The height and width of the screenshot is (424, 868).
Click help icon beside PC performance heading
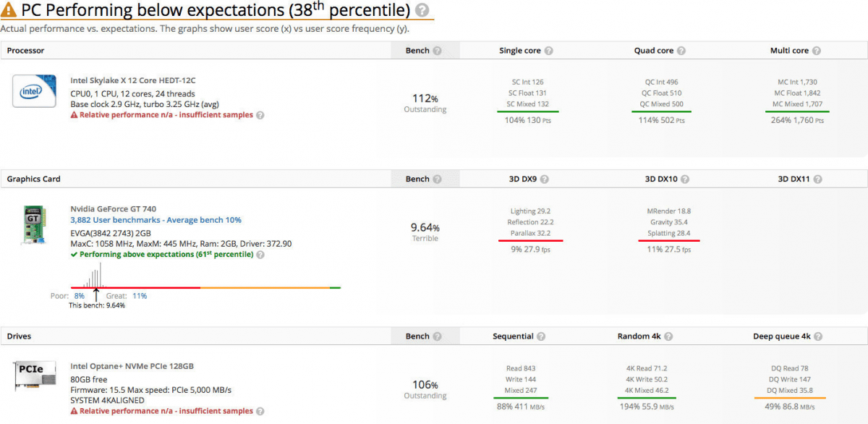[422, 11]
